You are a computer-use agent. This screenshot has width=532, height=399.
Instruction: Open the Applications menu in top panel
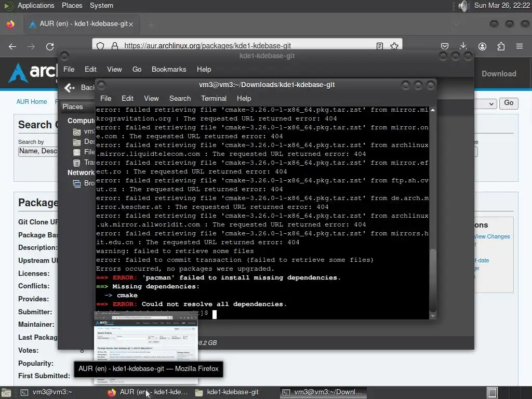tap(36, 5)
